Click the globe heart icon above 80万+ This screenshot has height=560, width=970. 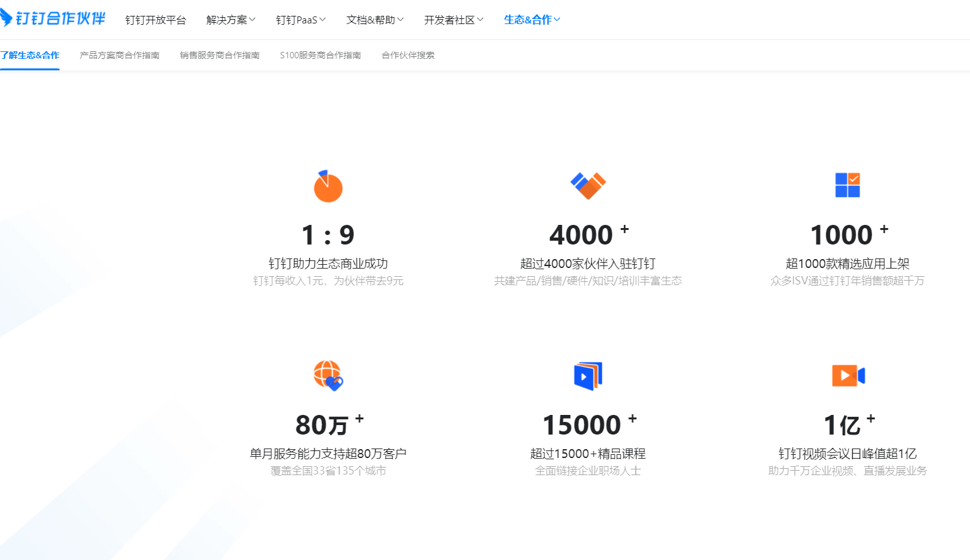tap(328, 376)
